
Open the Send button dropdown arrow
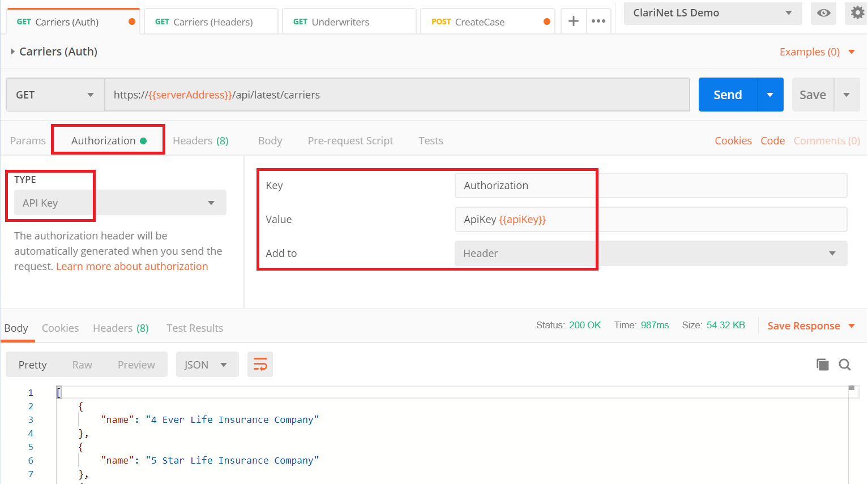[x=770, y=95]
